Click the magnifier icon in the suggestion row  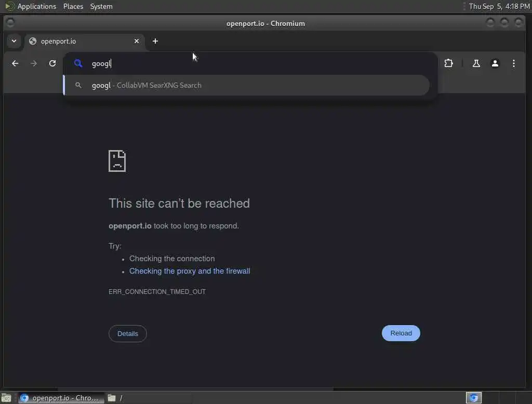coord(78,85)
